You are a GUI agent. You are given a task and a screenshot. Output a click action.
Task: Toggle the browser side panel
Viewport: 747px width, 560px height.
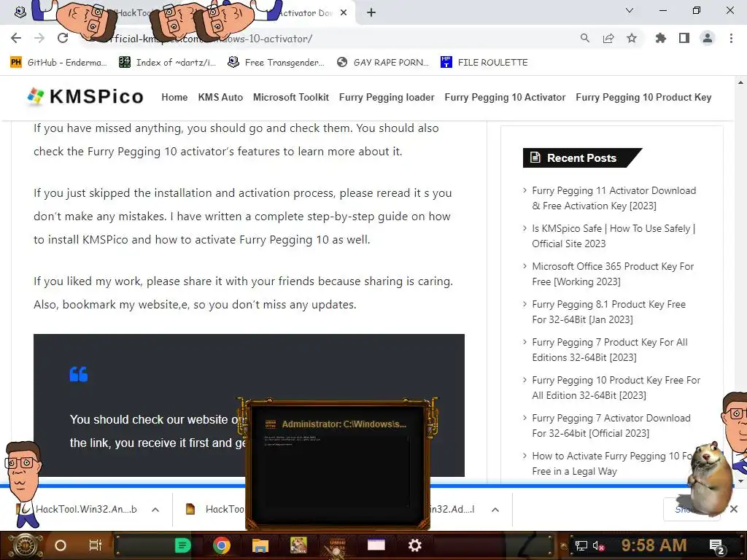(684, 38)
